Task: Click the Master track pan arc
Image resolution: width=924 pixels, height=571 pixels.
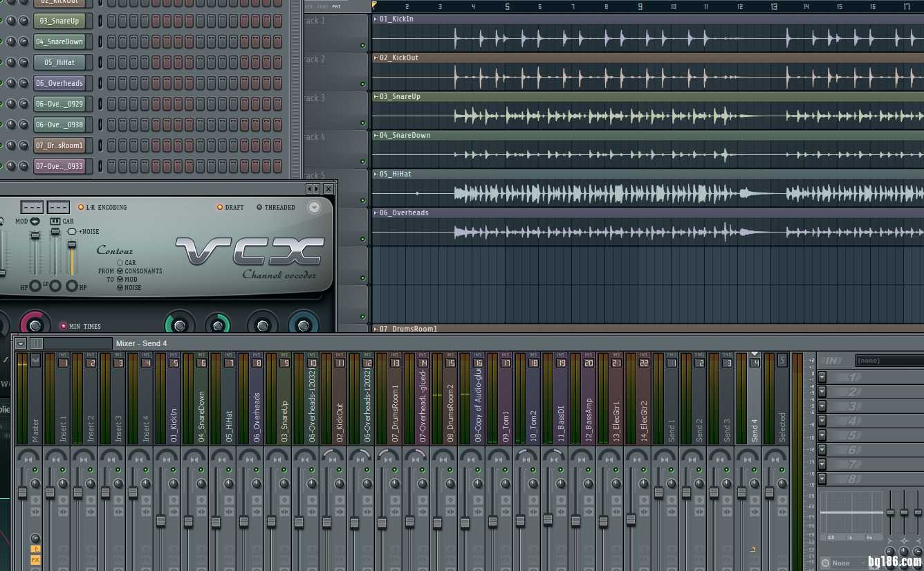Action: [x=28, y=455]
